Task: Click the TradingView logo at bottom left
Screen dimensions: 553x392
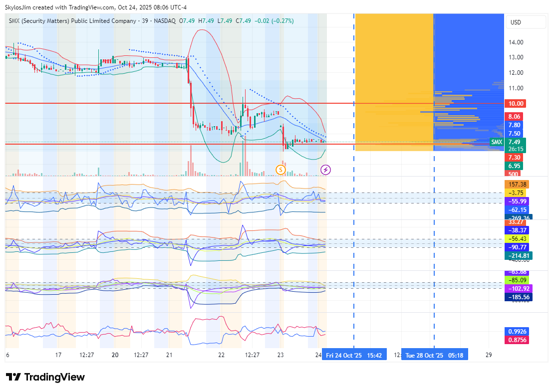Action: (x=45, y=377)
